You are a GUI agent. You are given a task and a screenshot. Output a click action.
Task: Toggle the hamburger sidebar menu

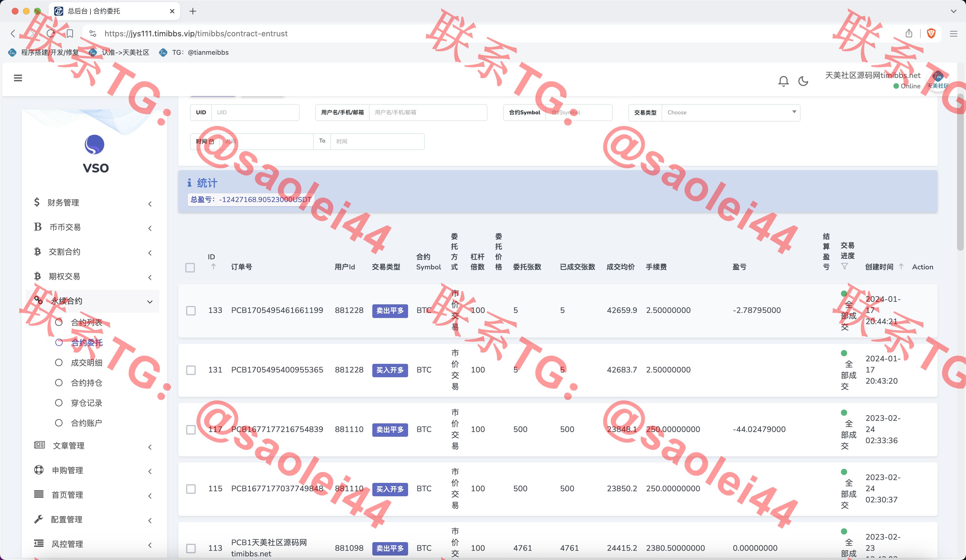18,78
